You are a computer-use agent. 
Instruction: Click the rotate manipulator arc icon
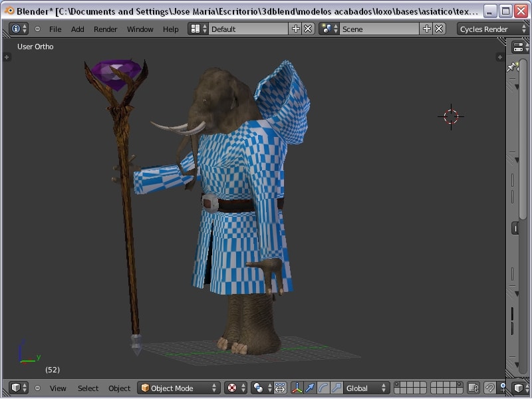tap(323, 388)
